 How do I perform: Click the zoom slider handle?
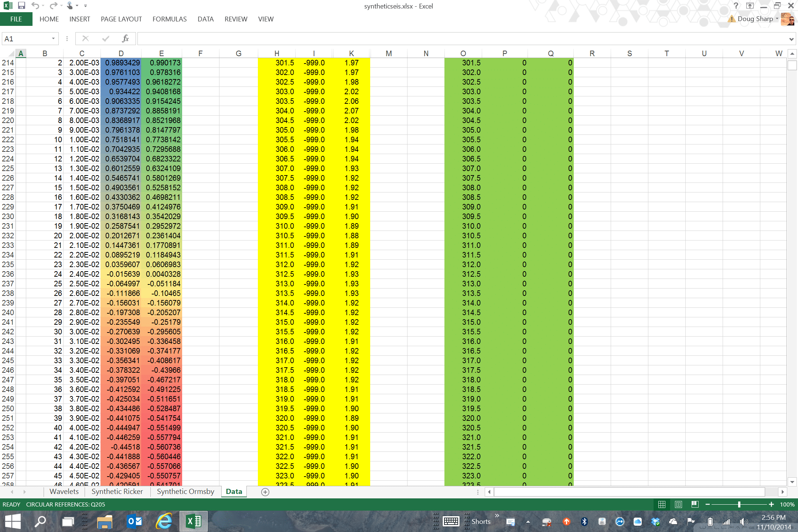739,504
